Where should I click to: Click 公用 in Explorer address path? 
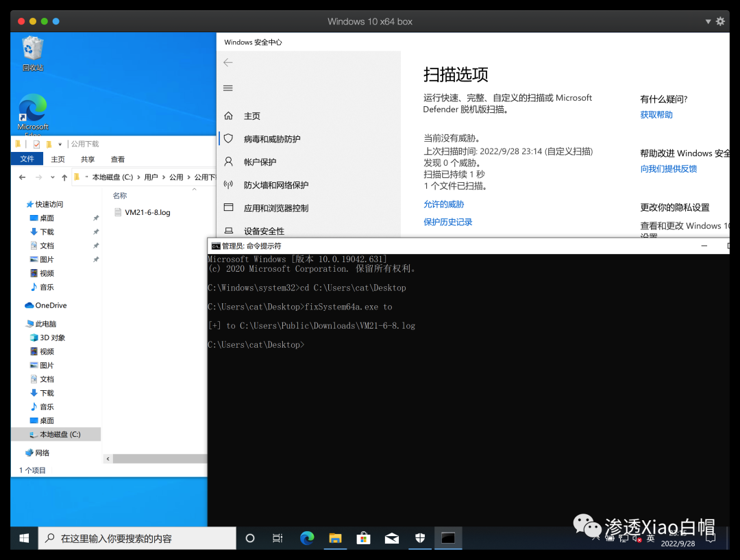click(x=176, y=177)
